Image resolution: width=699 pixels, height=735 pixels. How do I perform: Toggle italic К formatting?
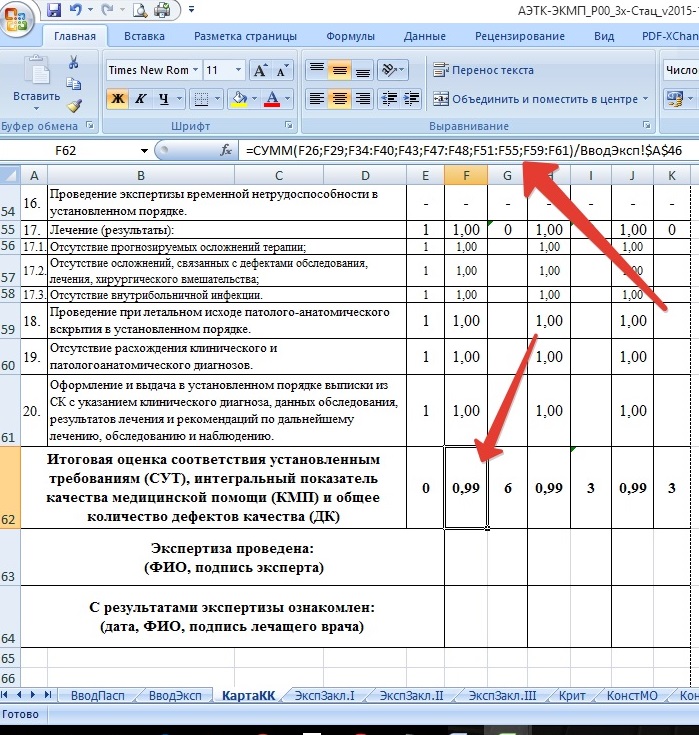click(140, 99)
